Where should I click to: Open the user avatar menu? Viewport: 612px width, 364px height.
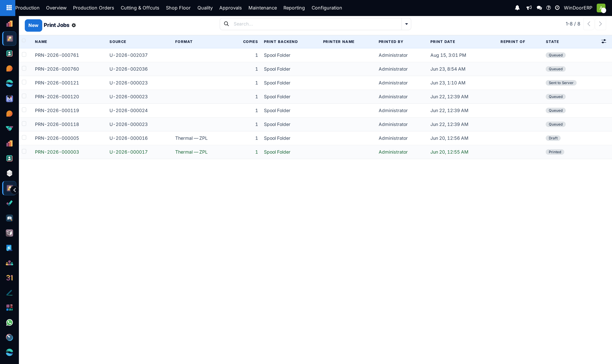point(601,8)
